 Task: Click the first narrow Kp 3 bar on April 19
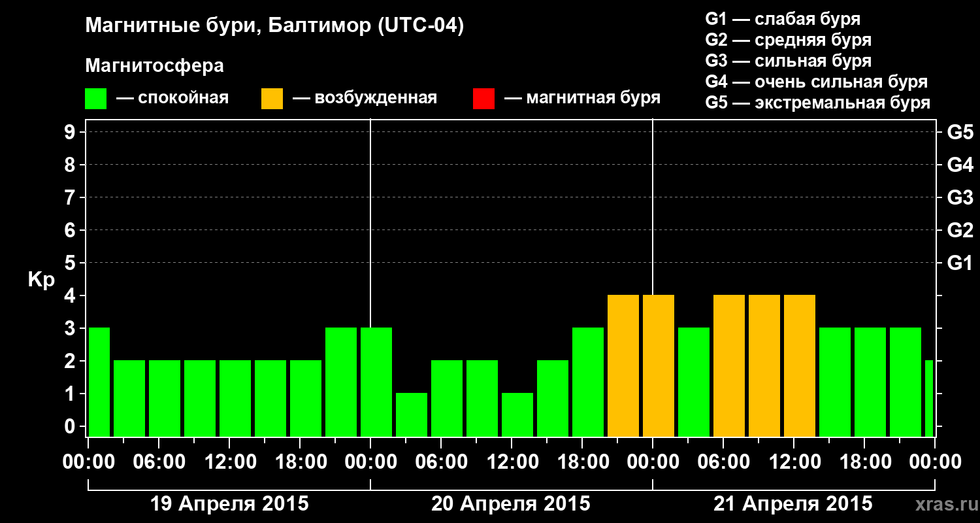99,382
